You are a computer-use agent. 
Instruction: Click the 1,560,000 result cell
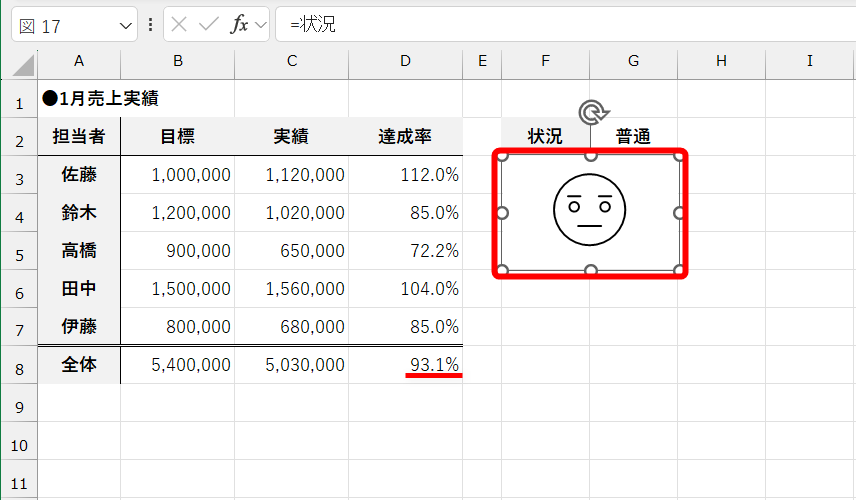click(292, 288)
